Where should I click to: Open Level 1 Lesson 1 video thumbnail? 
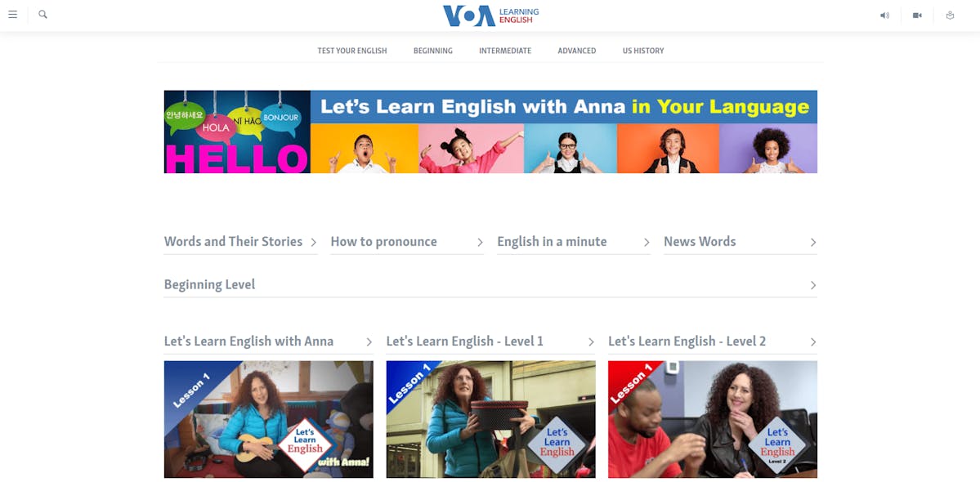pyautogui.click(x=490, y=420)
